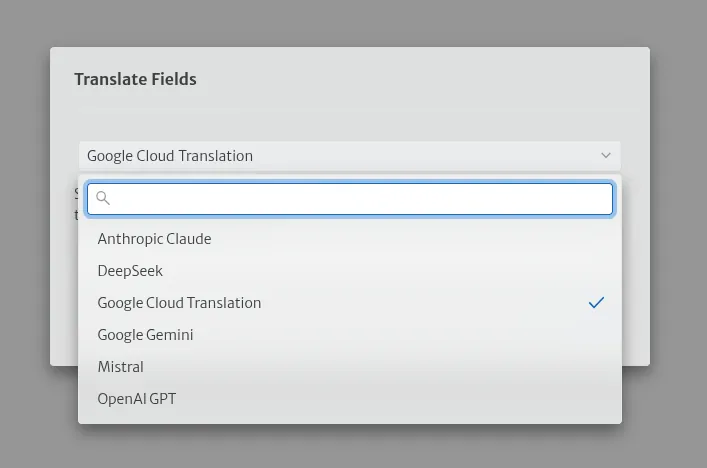Click the search magnifier icon
The height and width of the screenshot is (468, 707).
pos(103,198)
